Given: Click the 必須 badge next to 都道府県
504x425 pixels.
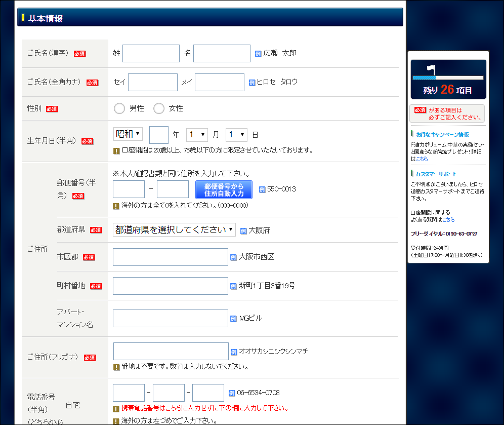Looking at the screenshot, I should (96, 230).
